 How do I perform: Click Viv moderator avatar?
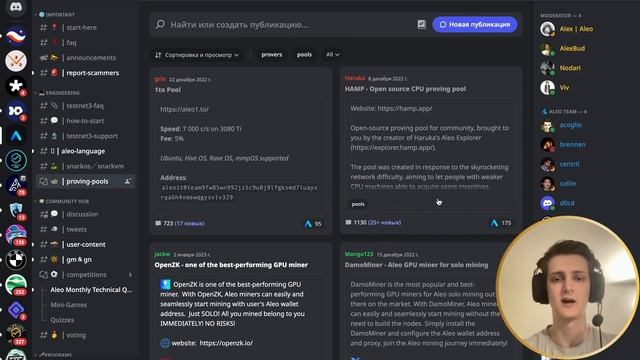point(547,87)
